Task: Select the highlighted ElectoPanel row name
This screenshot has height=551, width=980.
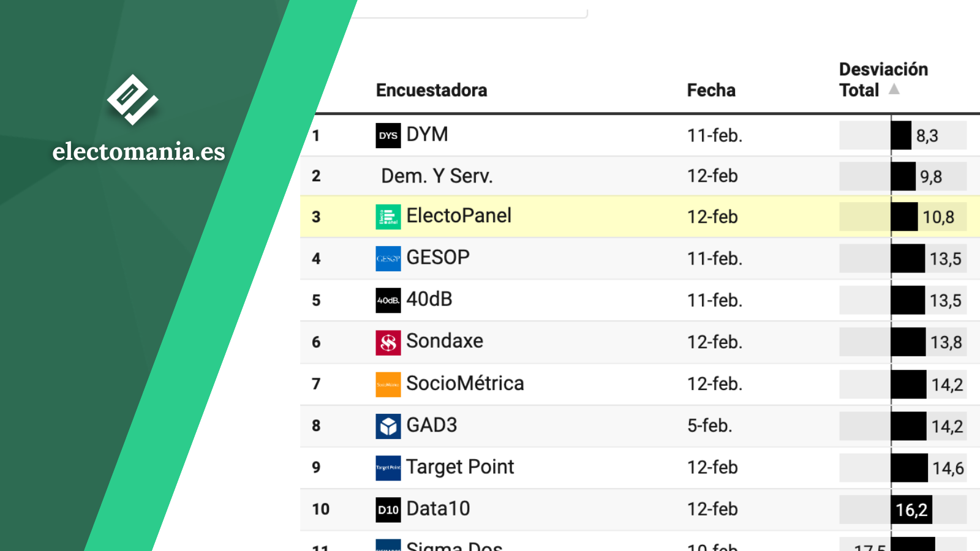Action: click(x=459, y=216)
